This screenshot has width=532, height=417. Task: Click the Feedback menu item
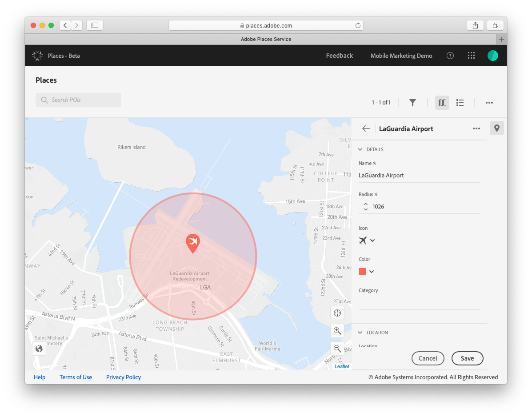(x=339, y=56)
